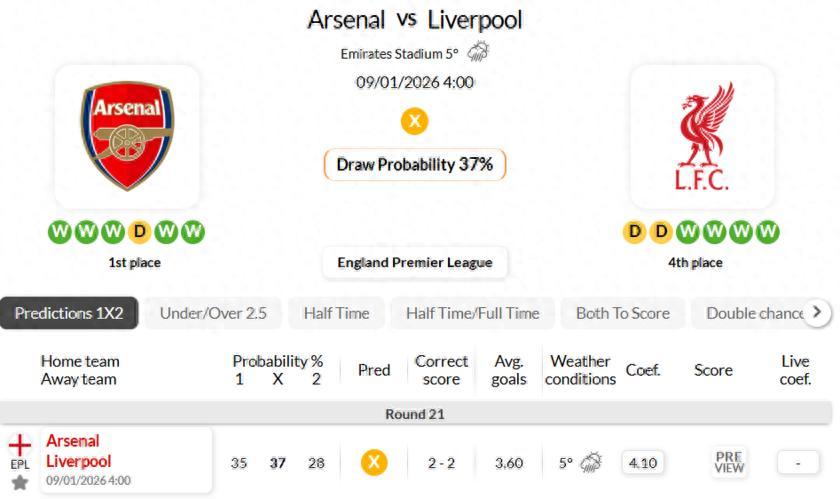Viewport: 840px width, 499px height.
Task: Click the England Premier League button
Action: click(x=414, y=263)
